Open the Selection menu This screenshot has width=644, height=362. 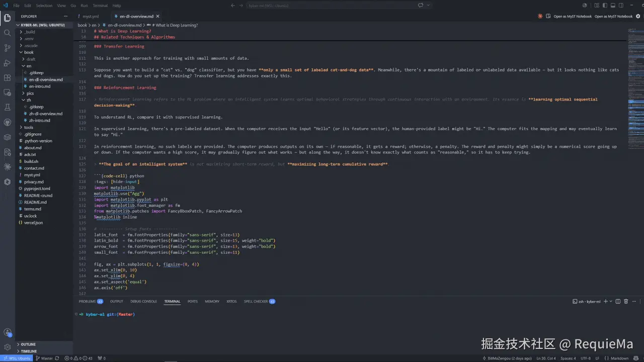point(44,6)
